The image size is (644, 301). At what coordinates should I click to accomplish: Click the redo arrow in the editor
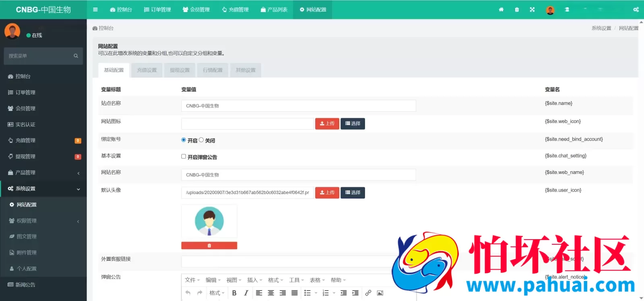(200, 293)
